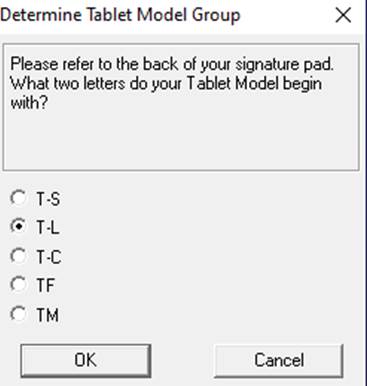Confirm the selected tablet model with OK
The image size is (367, 386).
[x=86, y=360]
